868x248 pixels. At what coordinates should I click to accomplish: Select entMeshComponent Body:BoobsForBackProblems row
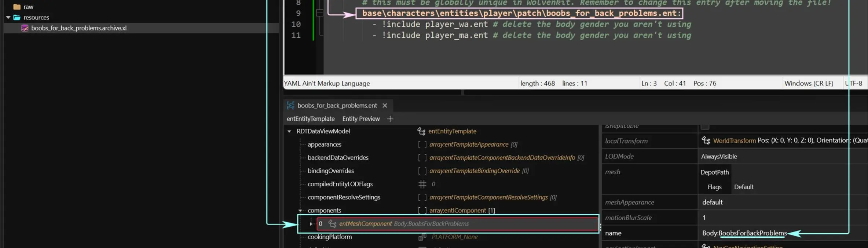458,223
